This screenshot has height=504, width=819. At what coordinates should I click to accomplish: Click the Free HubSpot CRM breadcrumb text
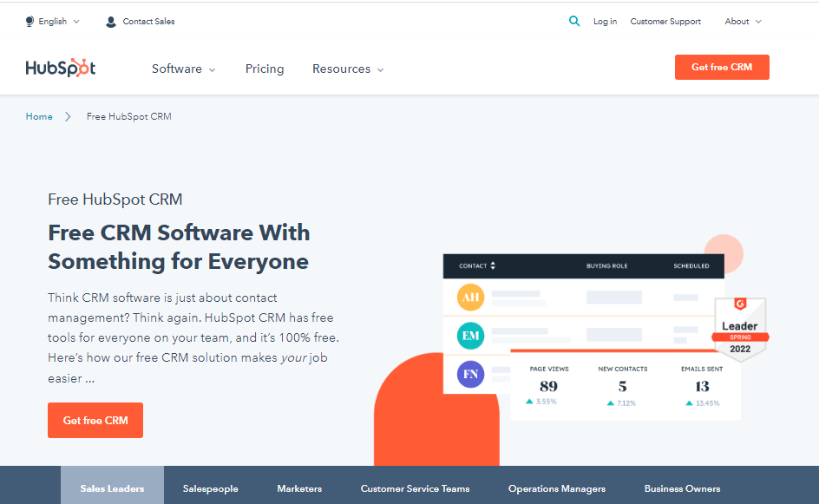pos(129,116)
